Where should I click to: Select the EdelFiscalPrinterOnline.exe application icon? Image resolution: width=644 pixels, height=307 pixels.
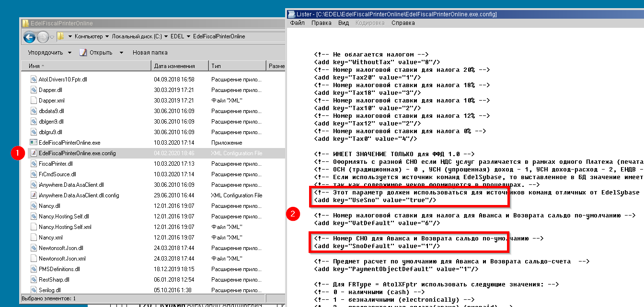point(34,143)
